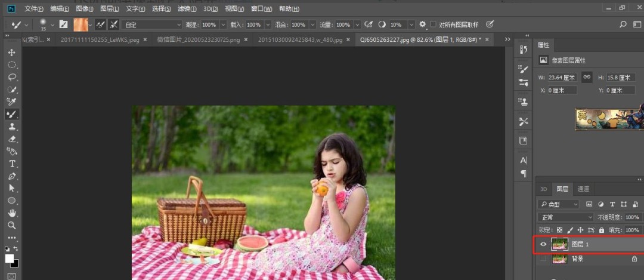The image size is (644, 280).
Task: Activate the Horizontal Type tool
Action: (11, 164)
